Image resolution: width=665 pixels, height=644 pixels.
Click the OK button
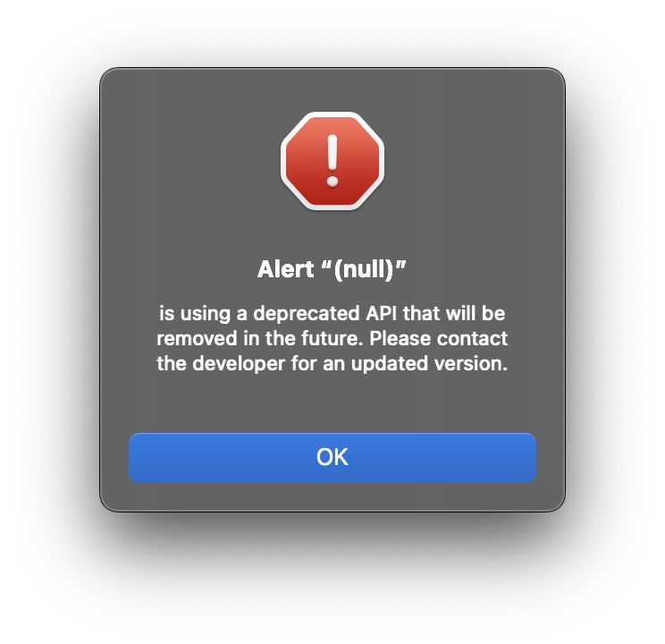click(332, 457)
